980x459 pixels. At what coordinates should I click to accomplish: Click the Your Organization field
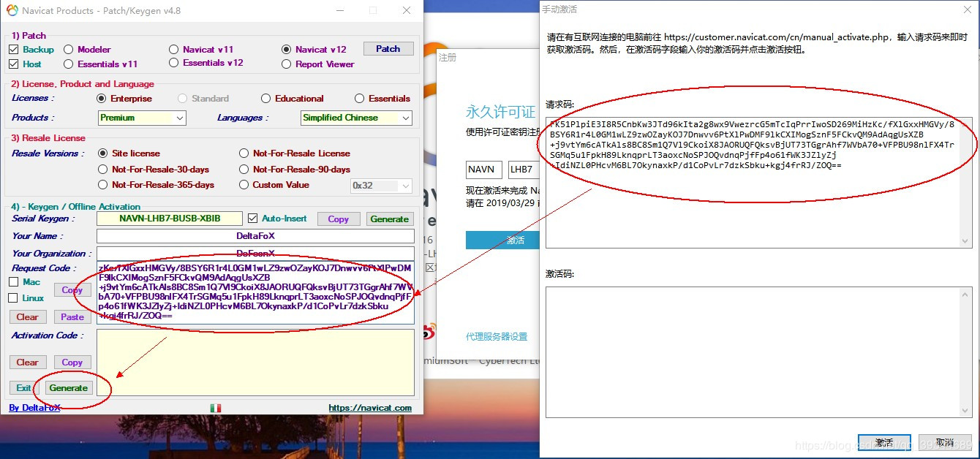(x=255, y=254)
